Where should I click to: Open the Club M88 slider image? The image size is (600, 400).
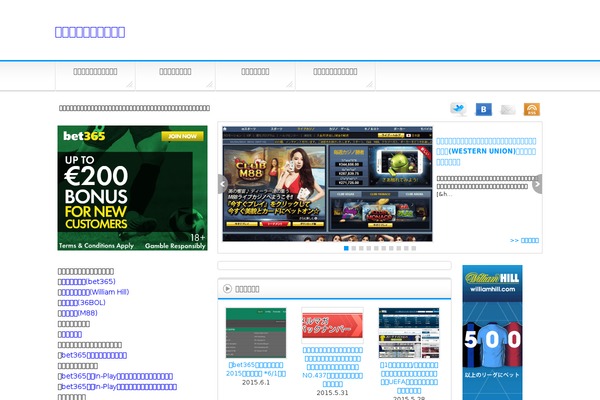(327, 184)
